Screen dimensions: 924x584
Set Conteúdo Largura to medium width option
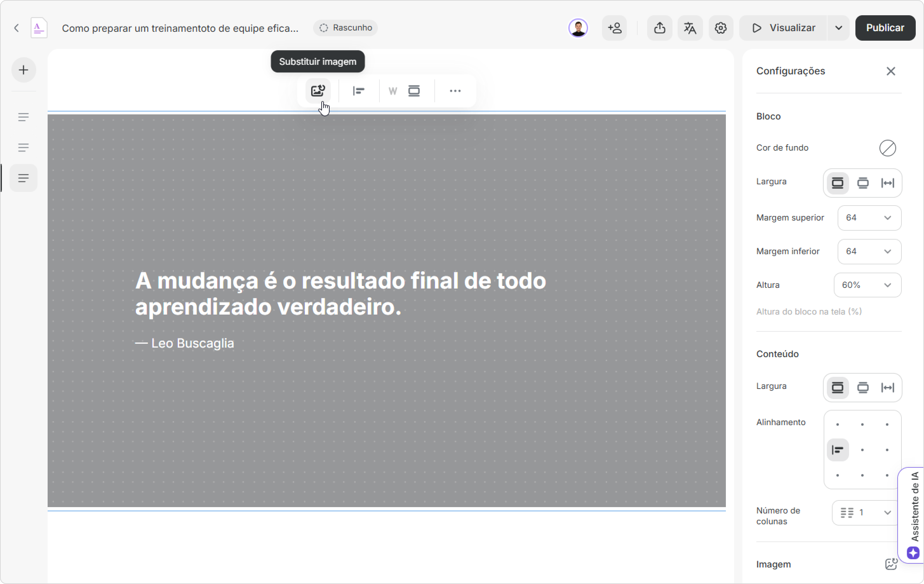[863, 387]
